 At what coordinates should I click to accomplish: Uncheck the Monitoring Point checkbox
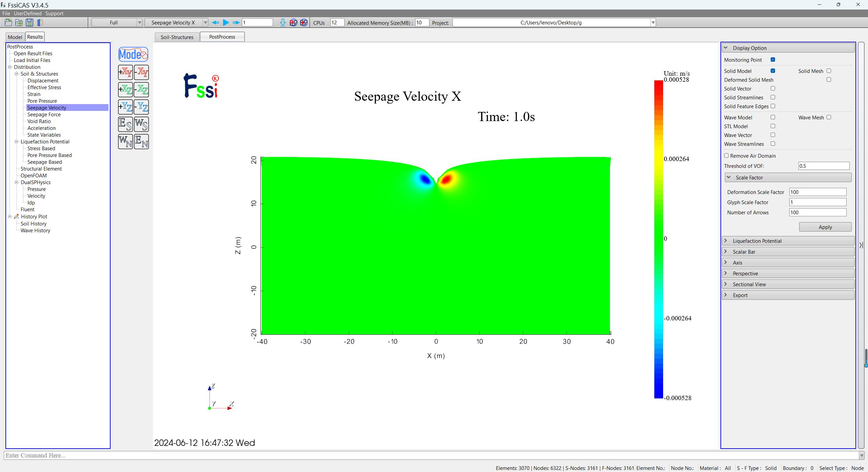pyautogui.click(x=773, y=60)
